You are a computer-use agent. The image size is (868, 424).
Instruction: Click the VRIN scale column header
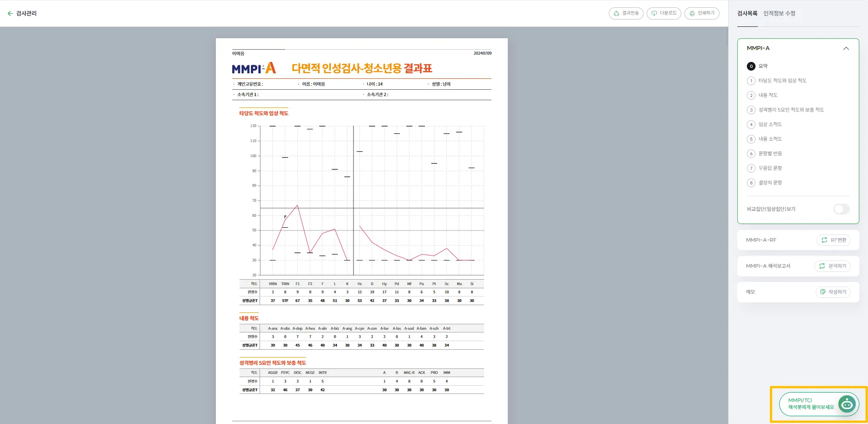(273, 284)
